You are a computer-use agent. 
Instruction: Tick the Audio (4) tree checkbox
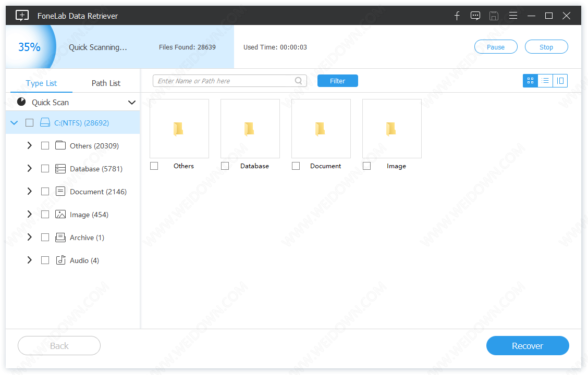click(x=45, y=260)
